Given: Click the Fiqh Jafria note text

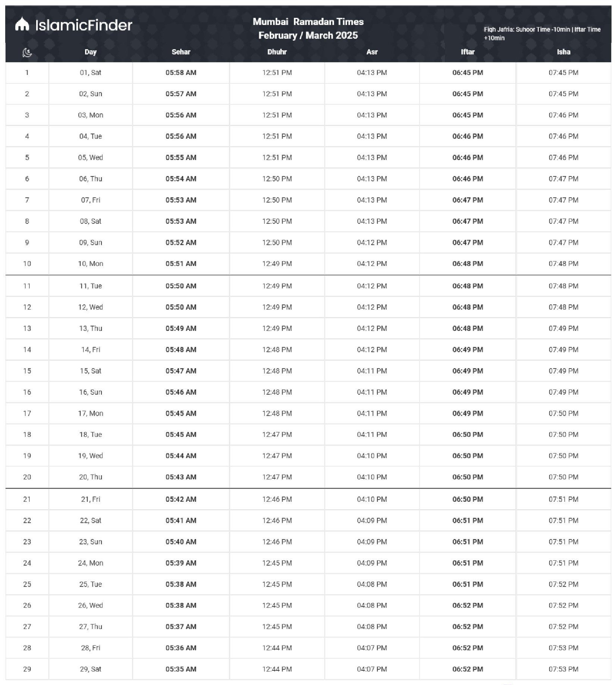Looking at the screenshot, I should (542, 34).
